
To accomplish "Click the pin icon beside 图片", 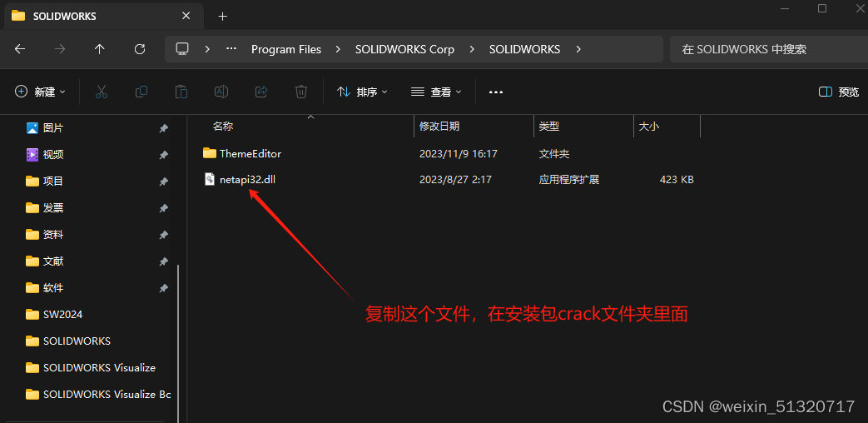I will (x=163, y=128).
